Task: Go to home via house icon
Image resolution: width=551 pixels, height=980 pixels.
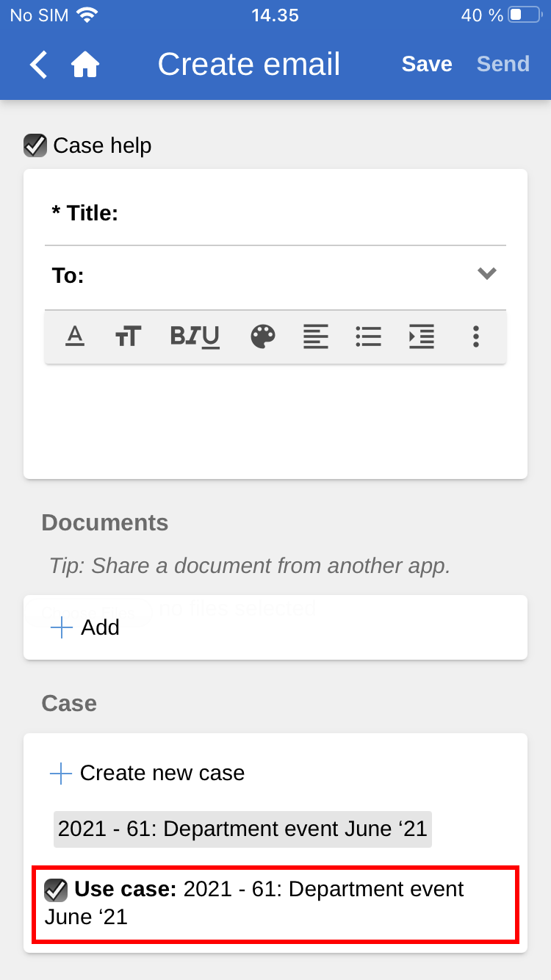Action: [85, 65]
